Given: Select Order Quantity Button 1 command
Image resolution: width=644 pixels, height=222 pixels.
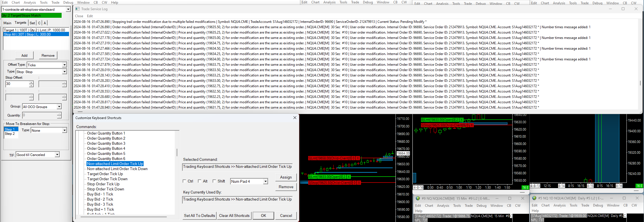Looking at the screenshot, I should tap(106, 133).
